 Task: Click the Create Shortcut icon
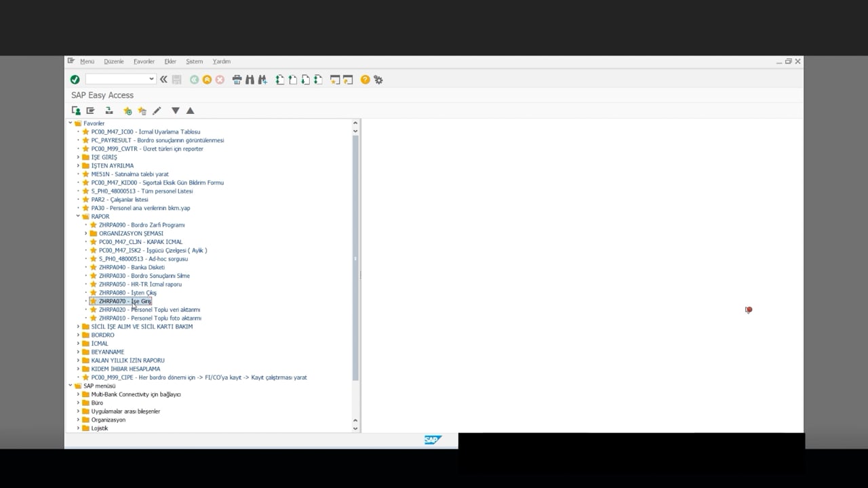(348, 79)
